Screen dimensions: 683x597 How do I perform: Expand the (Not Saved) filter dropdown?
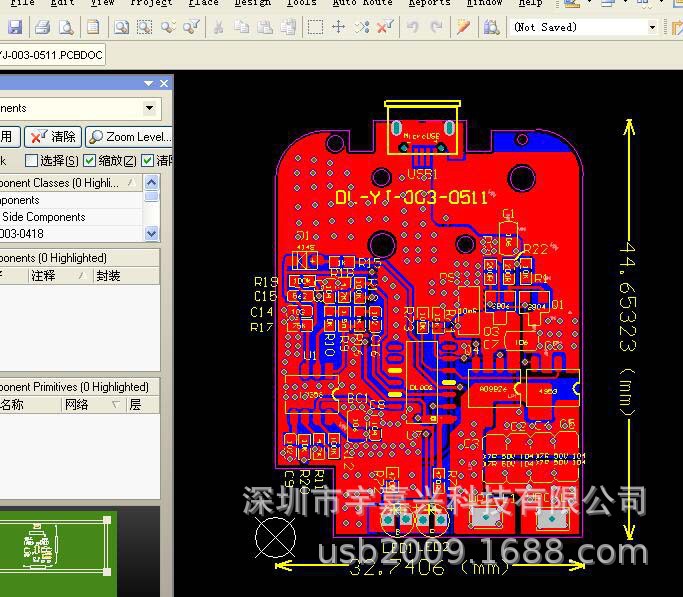click(x=652, y=27)
